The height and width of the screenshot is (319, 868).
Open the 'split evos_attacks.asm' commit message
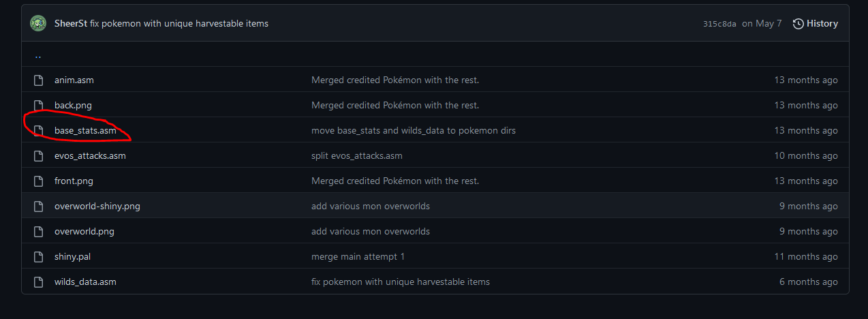point(357,155)
